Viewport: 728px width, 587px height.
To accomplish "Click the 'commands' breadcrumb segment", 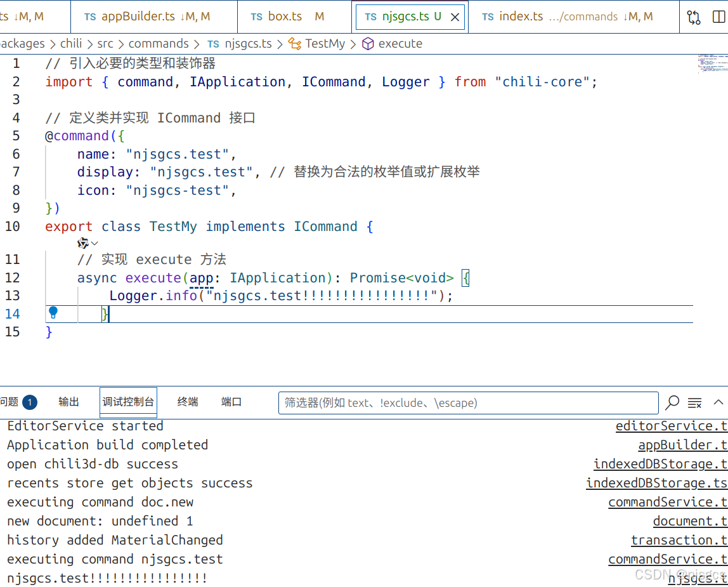I will [x=159, y=44].
